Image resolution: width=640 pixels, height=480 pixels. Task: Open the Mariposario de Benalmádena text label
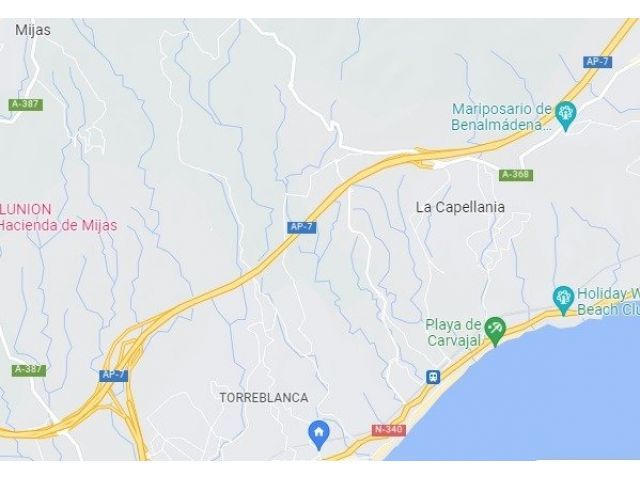[502, 117]
